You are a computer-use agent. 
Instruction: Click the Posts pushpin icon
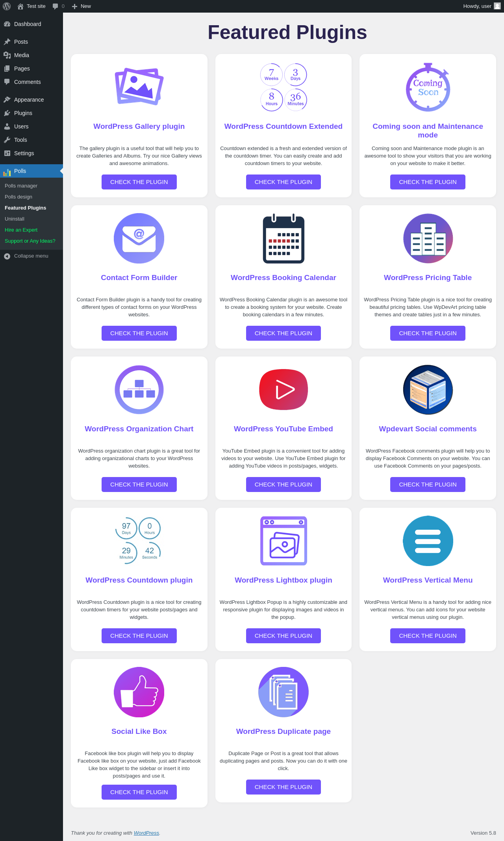click(x=7, y=42)
